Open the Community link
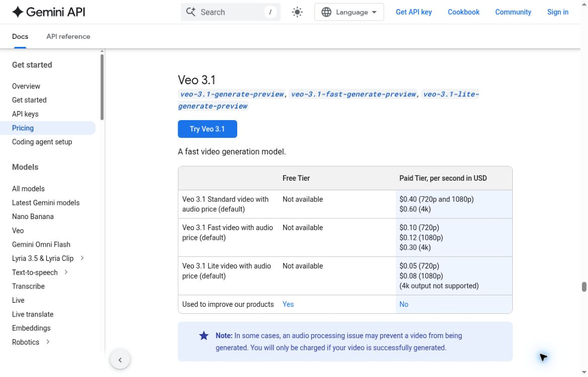This screenshot has height=377, width=588. [513, 12]
